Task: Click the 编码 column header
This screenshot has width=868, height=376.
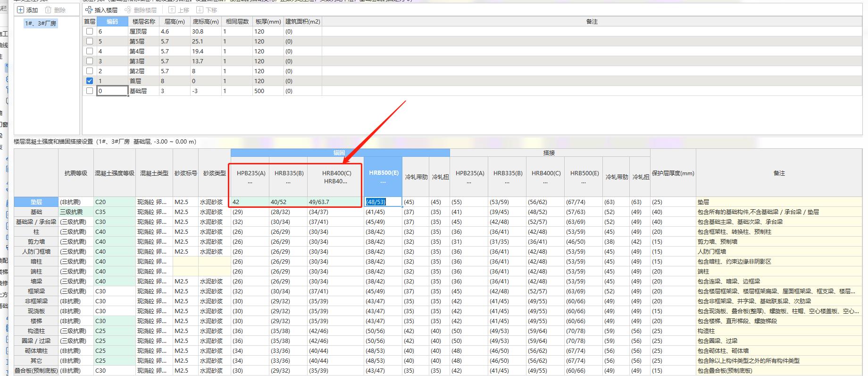Action: [112, 22]
